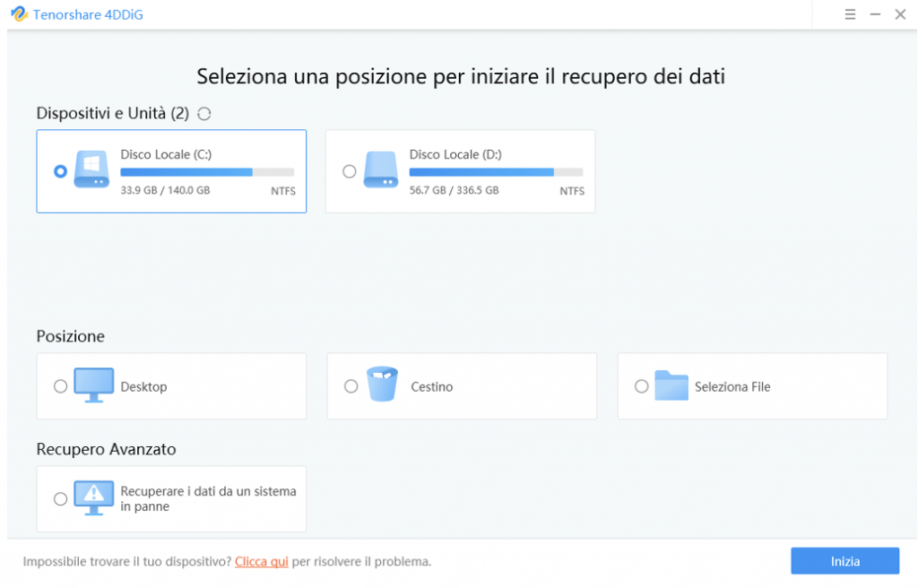The height and width of the screenshot is (588, 918).
Task: Select the Disco Locale (D:) radio button
Action: tap(349, 172)
